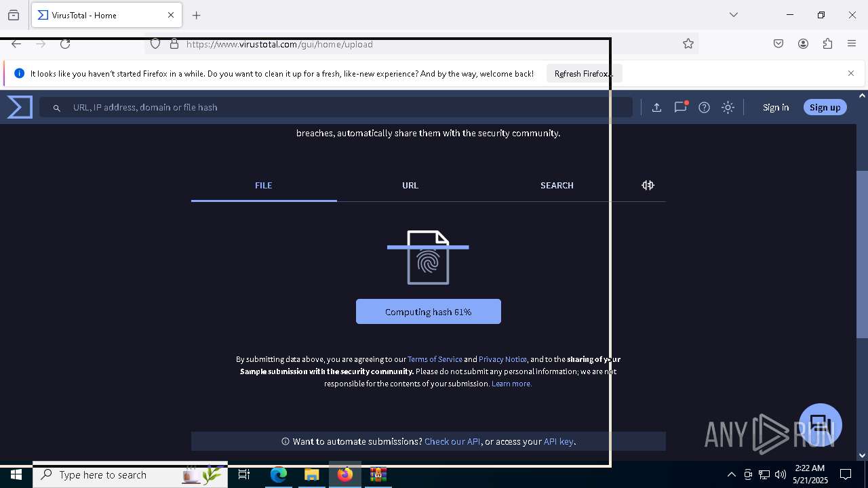The height and width of the screenshot is (488, 868).
Task: Click the upload file icon in header
Action: (656, 107)
